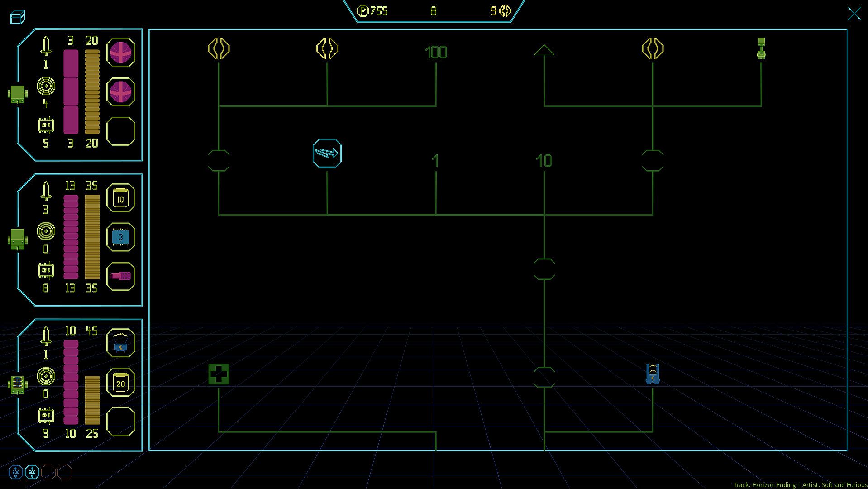Select the second robot on the left panel edge

tap(18, 239)
